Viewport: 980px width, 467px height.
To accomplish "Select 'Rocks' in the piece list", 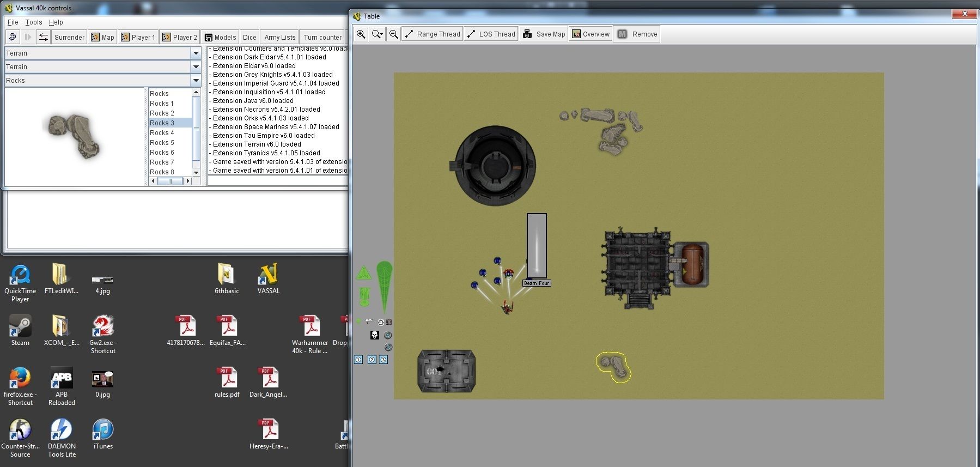I will (170, 93).
